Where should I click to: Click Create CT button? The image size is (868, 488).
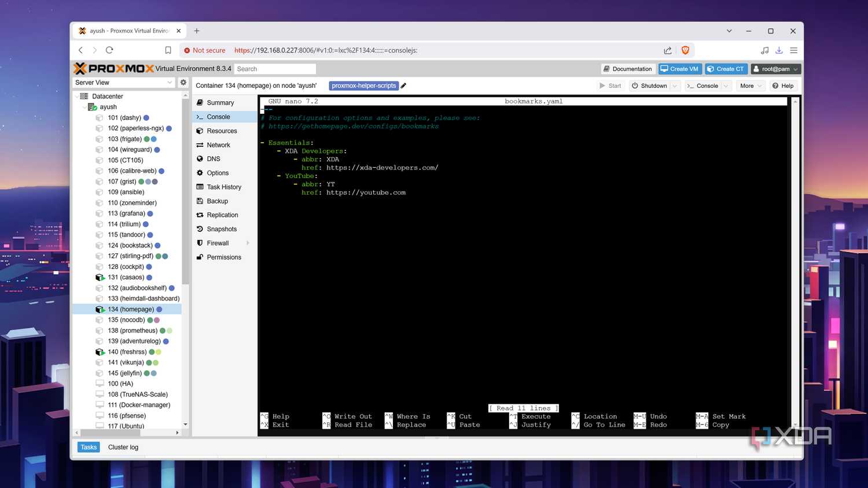726,69
